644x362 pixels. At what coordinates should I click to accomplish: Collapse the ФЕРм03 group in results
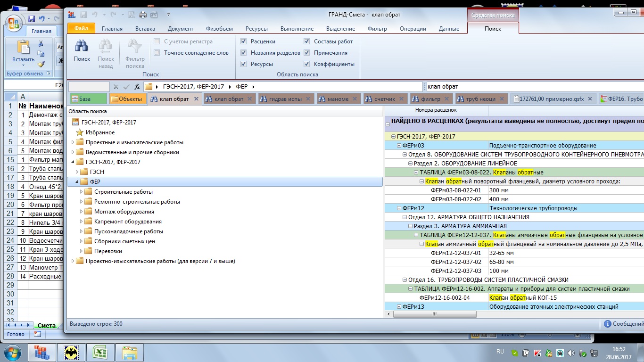(x=399, y=146)
